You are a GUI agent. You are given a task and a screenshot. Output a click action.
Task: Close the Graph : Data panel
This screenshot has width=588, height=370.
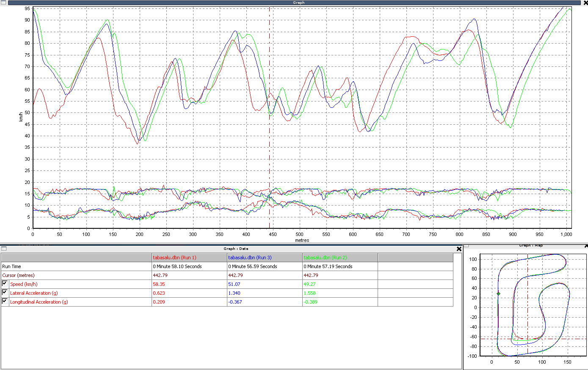click(x=459, y=249)
